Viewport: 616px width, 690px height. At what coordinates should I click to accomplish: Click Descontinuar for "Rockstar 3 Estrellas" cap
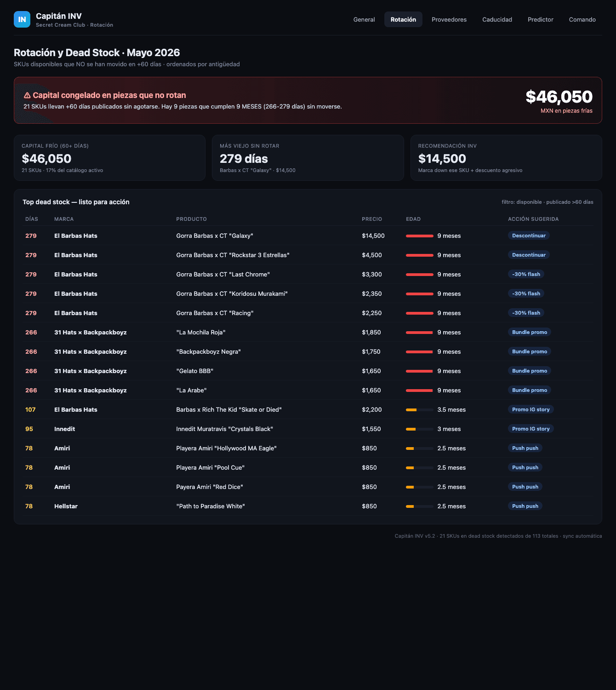click(529, 255)
